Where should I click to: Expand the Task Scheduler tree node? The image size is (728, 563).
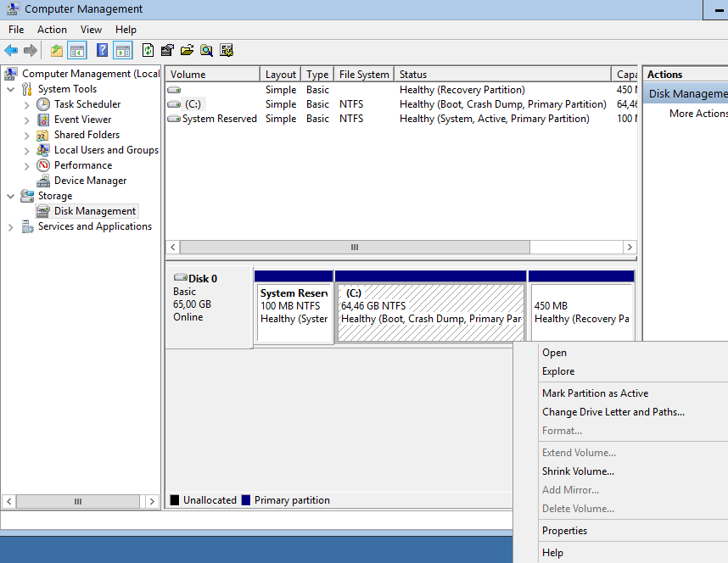(27, 104)
